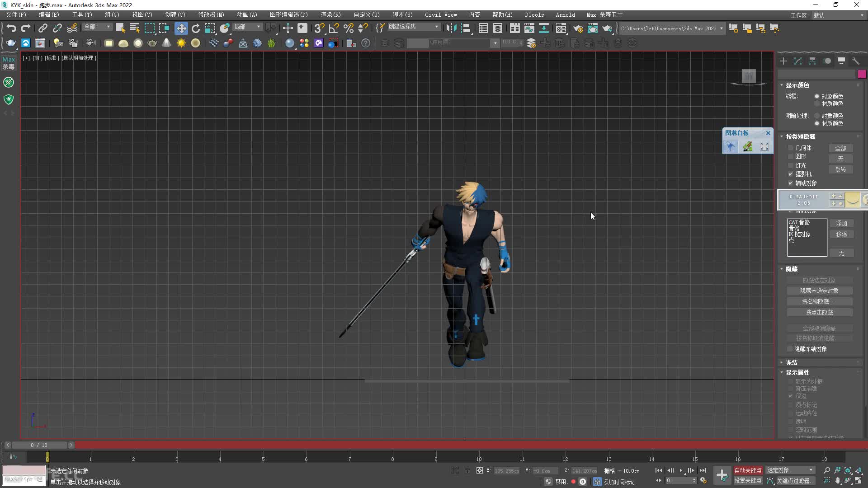The width and height of the screenshot is (868, 488).
Task: Open the 全部 selection filter dropdown
Action: [x=97, y=27]
